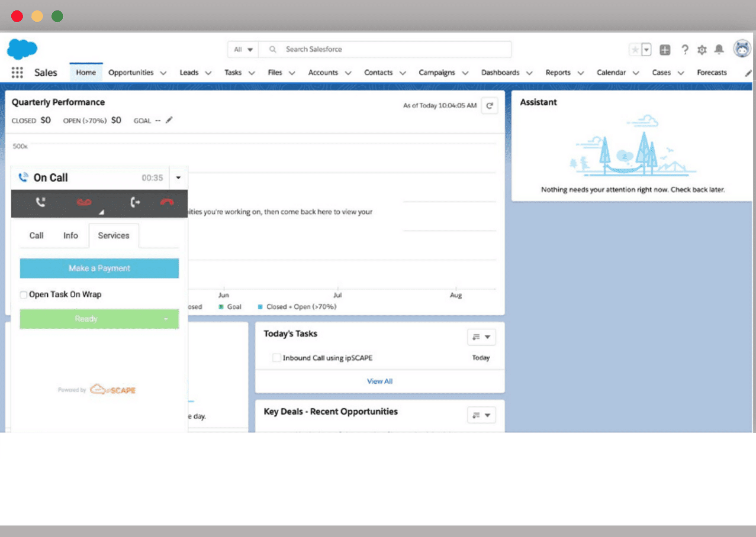This screenshot has height=537, width=756.
Task: Open the Campaigns tab
Action: coord(437,72)
